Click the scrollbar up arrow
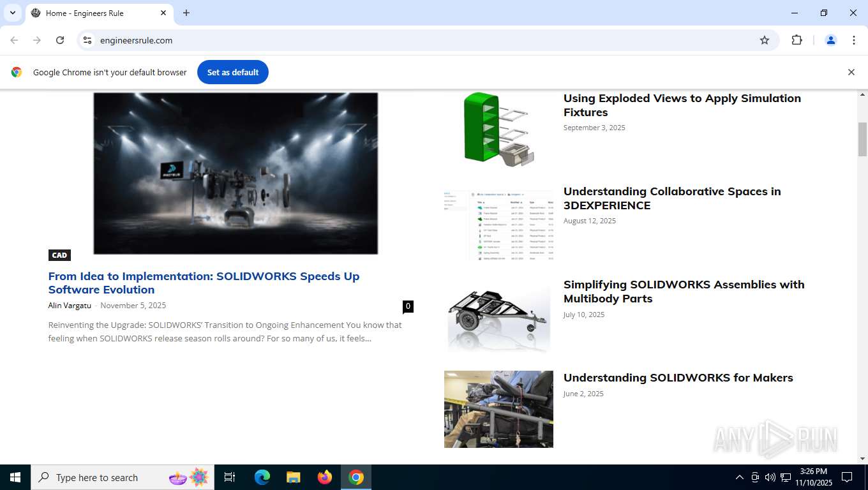868x490 pixels. (x=862, y=94)
